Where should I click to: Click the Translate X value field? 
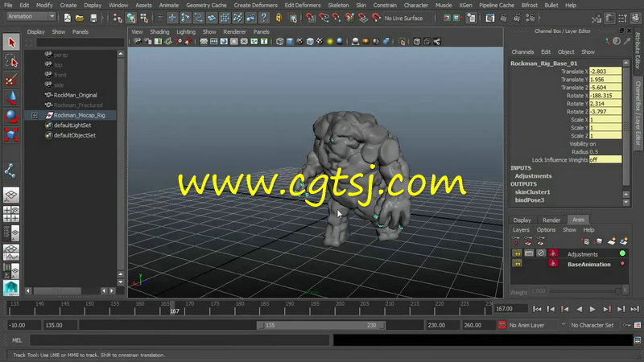(605, 72)
